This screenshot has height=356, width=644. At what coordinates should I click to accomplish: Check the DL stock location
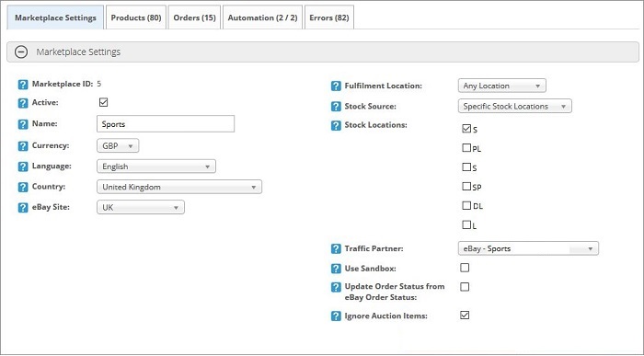(x=466, y=205)
